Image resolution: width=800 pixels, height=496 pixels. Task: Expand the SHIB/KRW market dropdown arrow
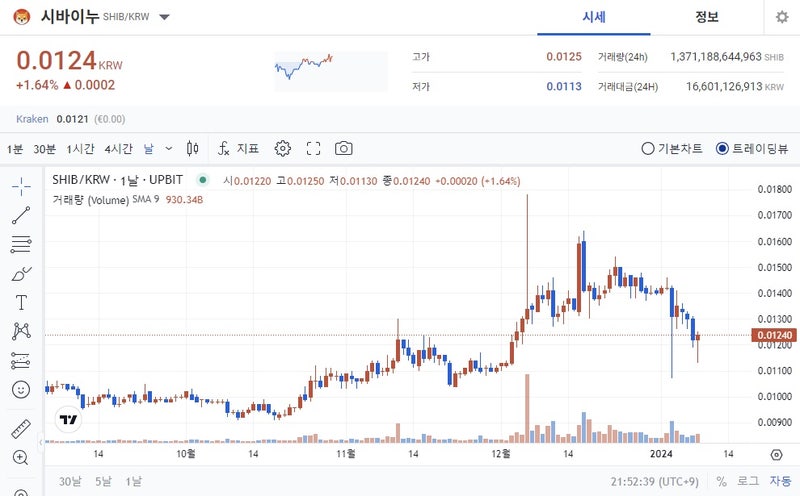[164, 17]
